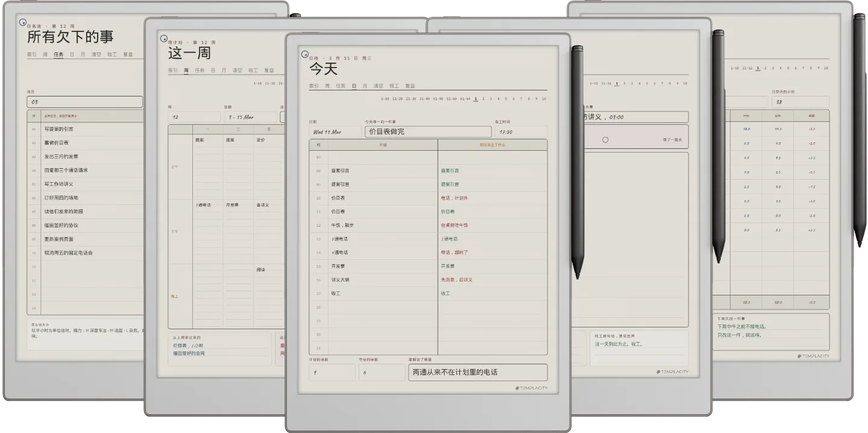The height and width of the screenshot is (433, 868).
Task: Tap the 阅读 cell in the week grid
Action: click(x=260, y=270)
